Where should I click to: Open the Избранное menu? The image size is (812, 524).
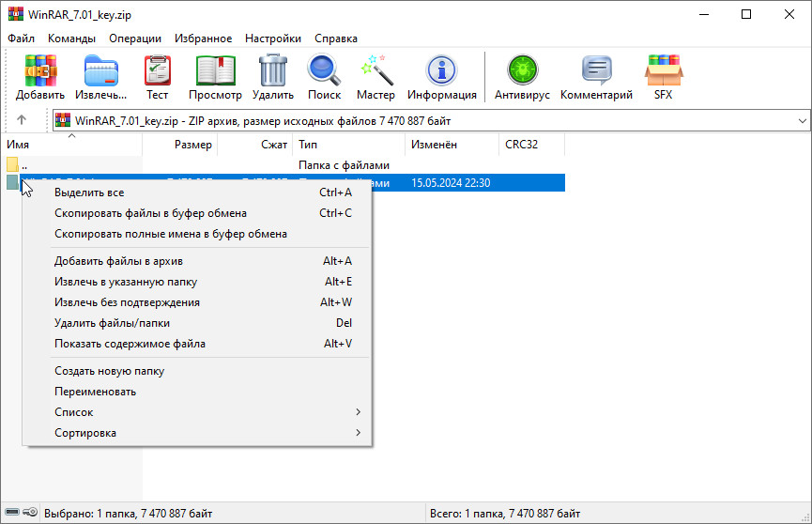(x=203, y=39)
